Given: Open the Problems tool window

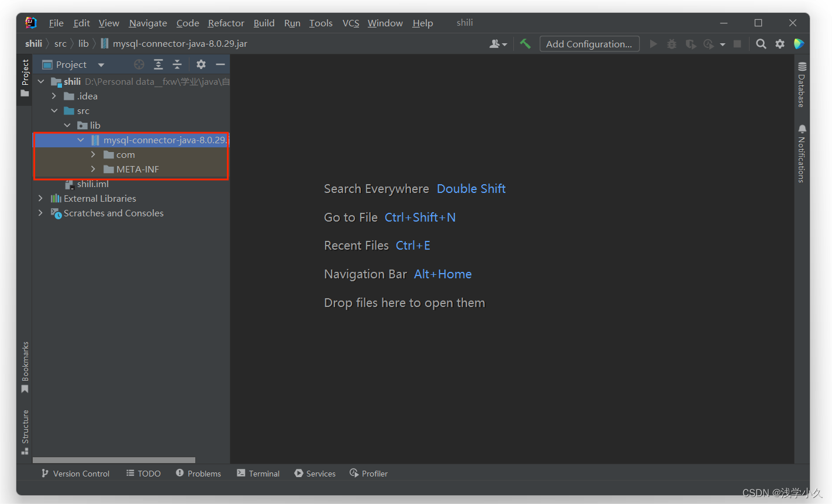Looking at the screenshot, I should (199, 474).
